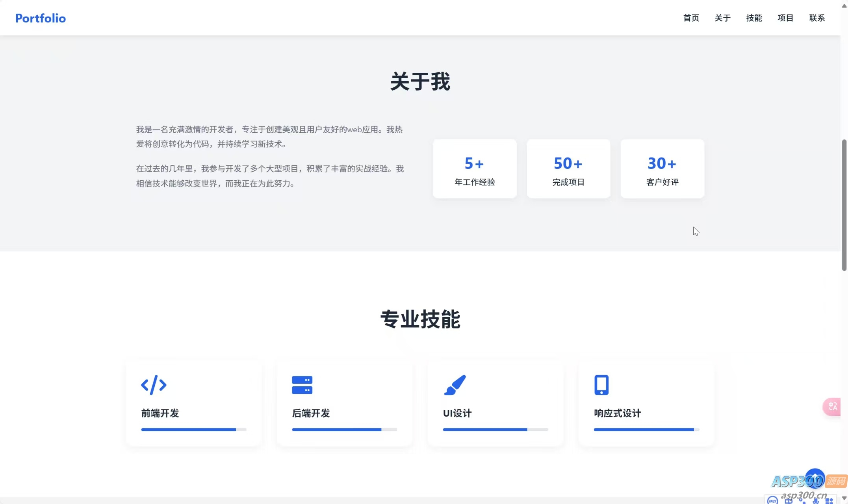
Task: Click the 联系 navigation link
Action: point(816,18)
